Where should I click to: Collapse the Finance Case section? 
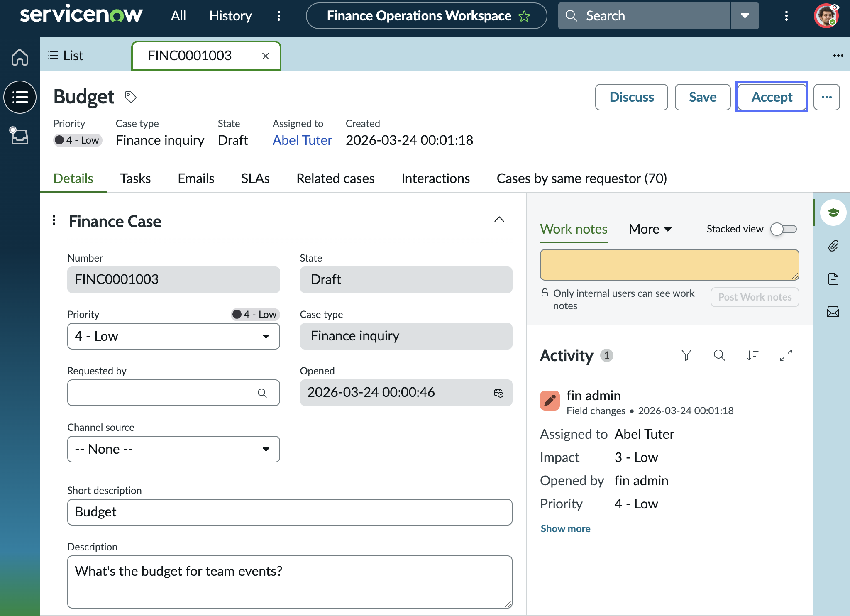point(499,220)
